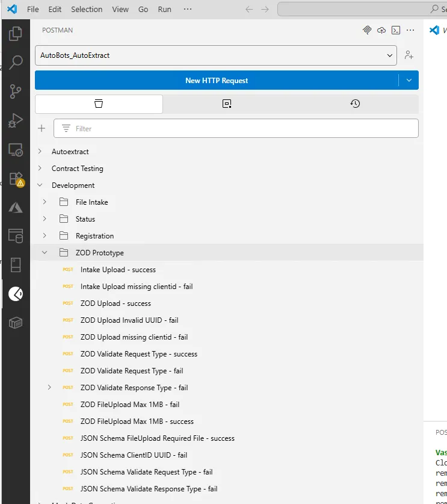
Task: Click the cloud upload icon in Postman header
Action: point(381,30)
